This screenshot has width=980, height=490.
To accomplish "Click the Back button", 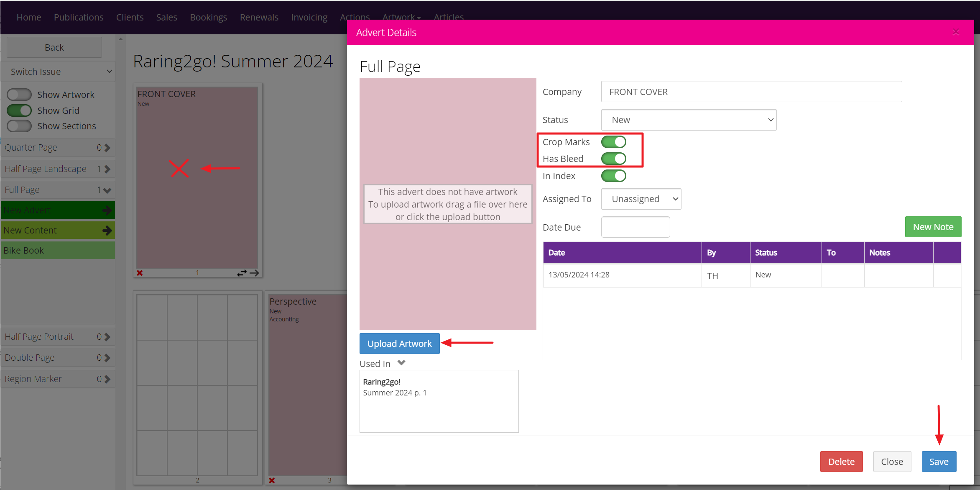I will tap(54, 47).
